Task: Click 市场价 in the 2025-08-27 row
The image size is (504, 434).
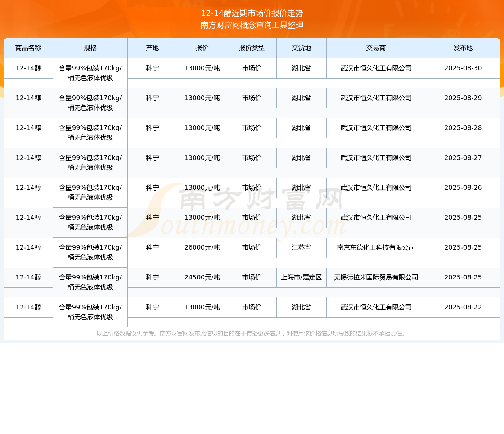Action: pyautogui.click(x=252, y=158)
